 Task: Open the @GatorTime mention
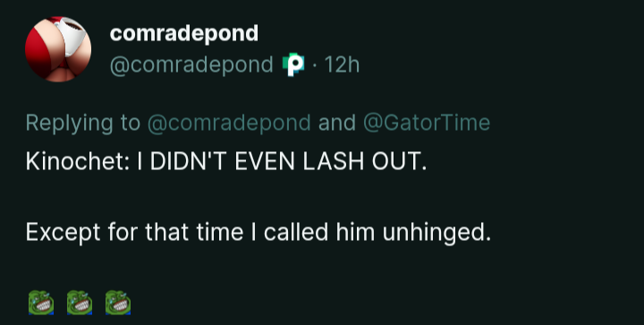click(427, 123)
